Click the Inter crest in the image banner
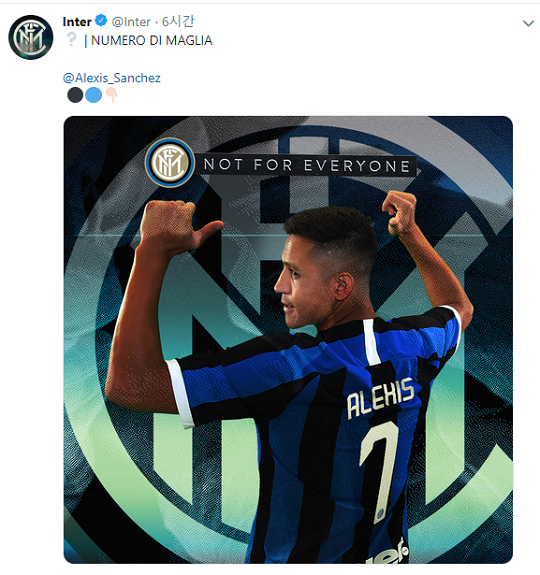 click(x=170, y=162)
